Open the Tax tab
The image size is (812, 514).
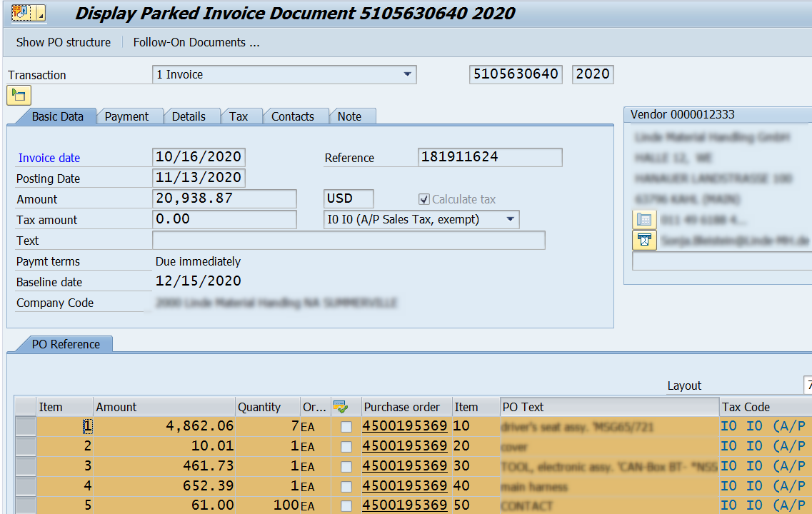239,116
